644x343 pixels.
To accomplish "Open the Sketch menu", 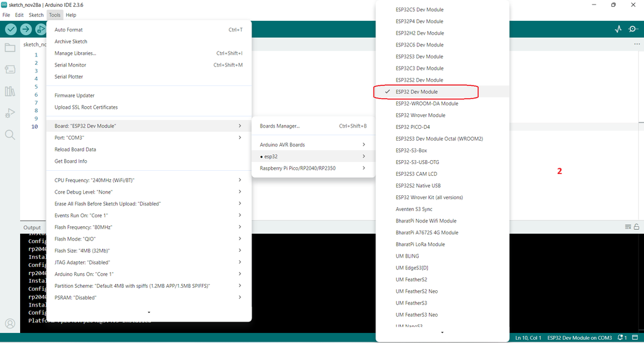I will click(36, 15).
